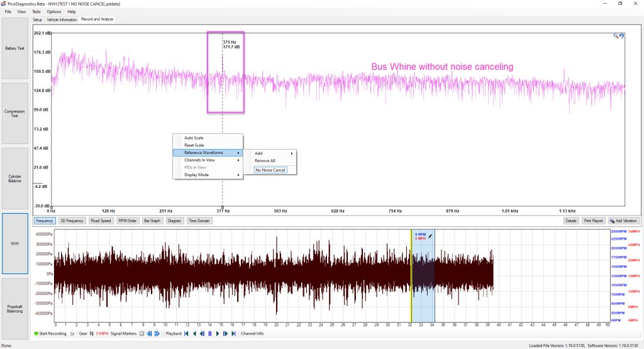Skip playback to the end
This screenshot has width=644, height=349.
233,334
